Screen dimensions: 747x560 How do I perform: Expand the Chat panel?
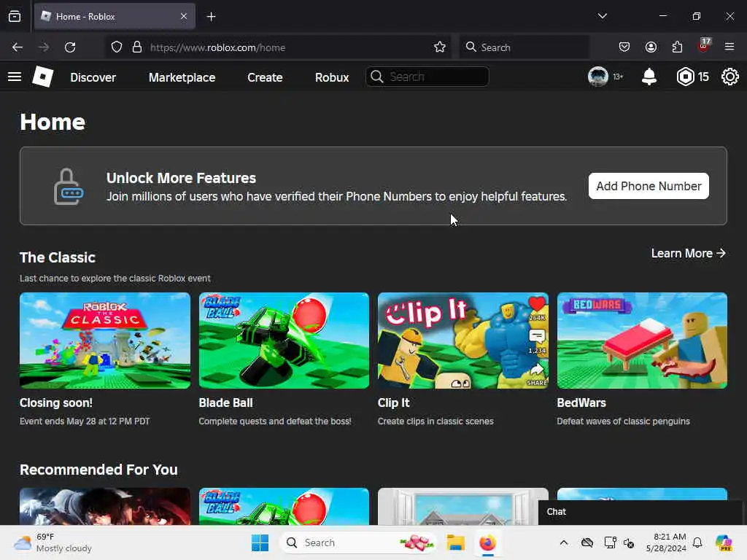[x=640, y=512]
